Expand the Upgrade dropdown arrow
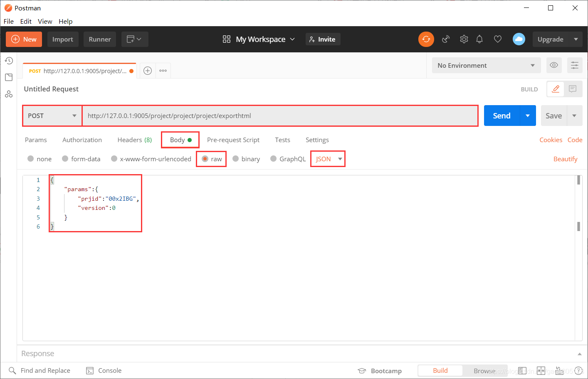Viewport: 588px width, 379px height. [576, 39]
